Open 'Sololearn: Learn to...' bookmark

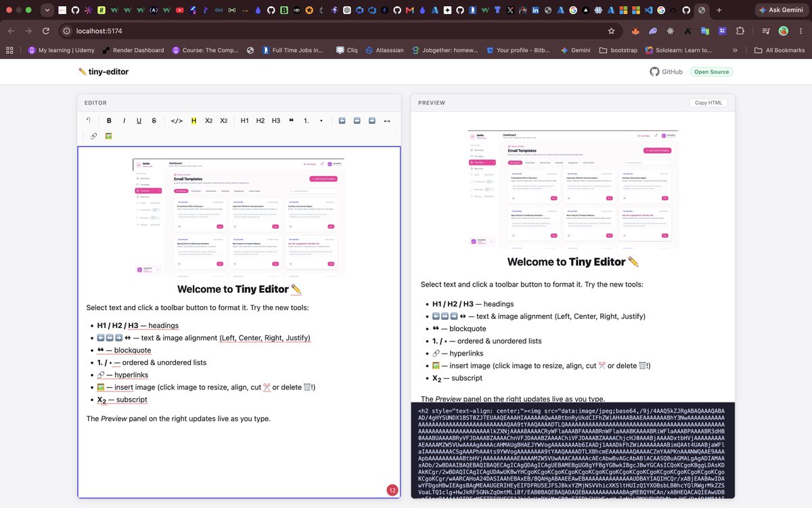click(679, 50)
